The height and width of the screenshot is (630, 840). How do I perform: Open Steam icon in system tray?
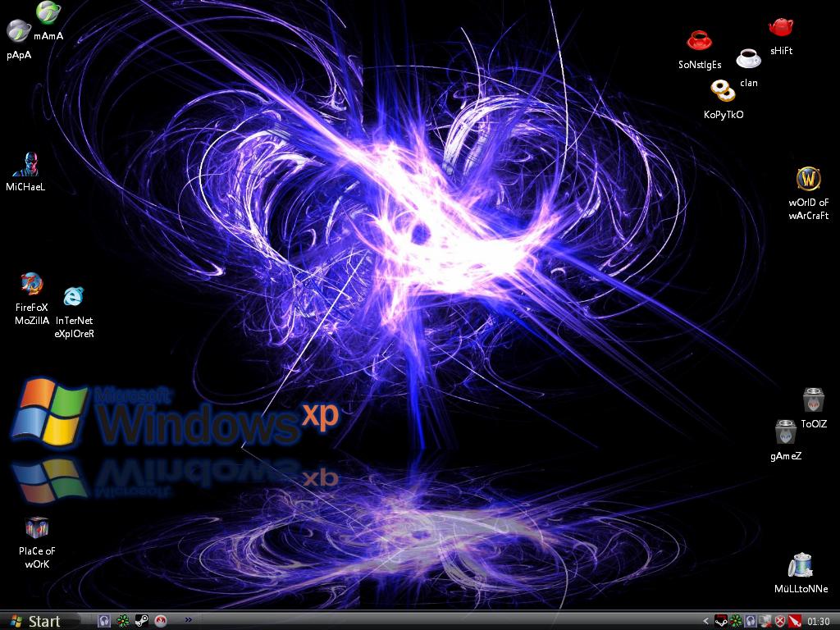click(721, 622)
